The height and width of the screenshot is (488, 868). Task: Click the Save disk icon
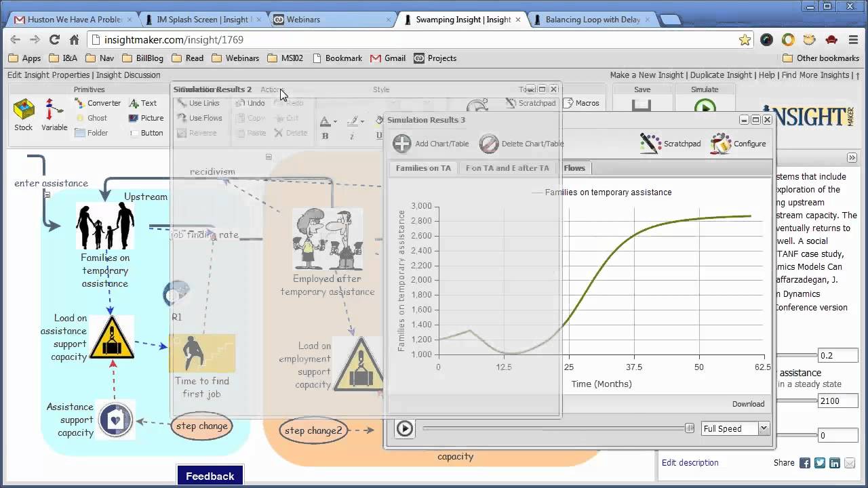click(x=642, y=106)
